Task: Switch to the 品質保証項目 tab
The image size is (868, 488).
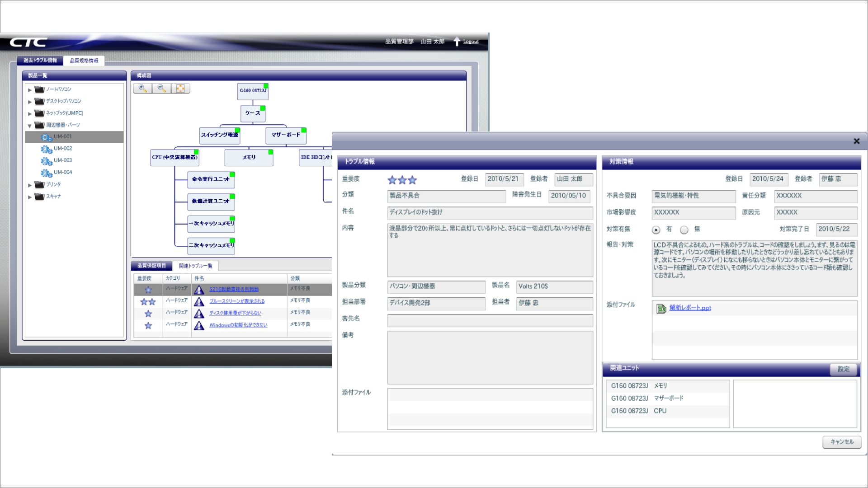Action: (x=152, y=266)
